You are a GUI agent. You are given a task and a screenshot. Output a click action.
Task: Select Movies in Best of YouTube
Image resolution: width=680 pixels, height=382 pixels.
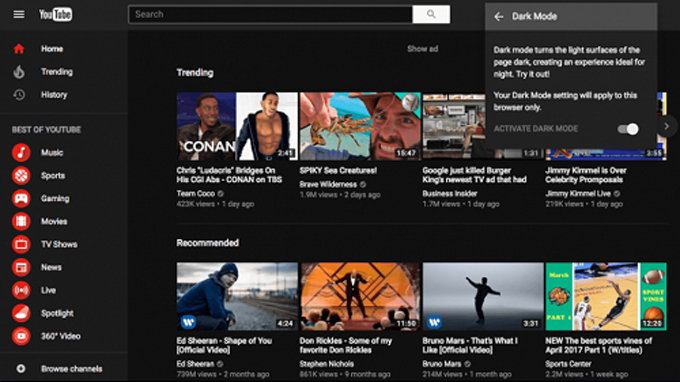(54, 222)
